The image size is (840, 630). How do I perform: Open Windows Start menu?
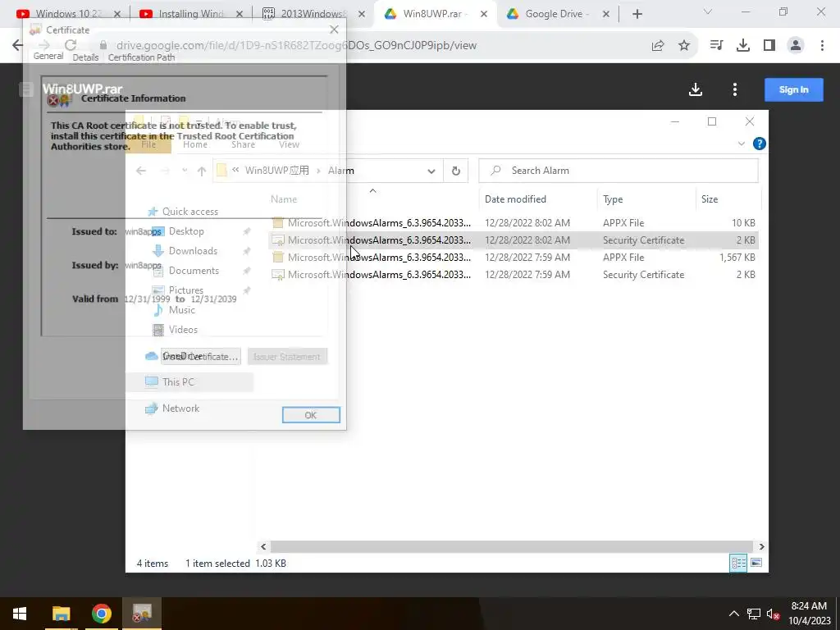coord(20,614)
